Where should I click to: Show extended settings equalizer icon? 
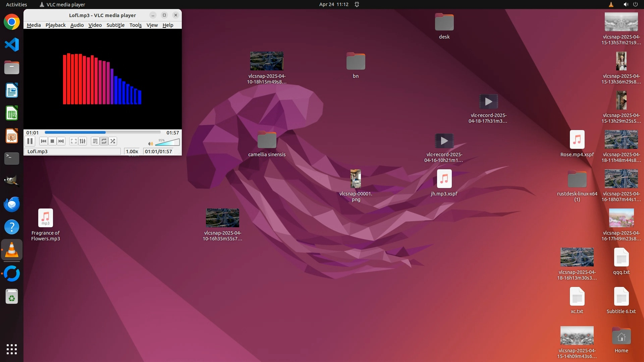(x=83, y=141)
